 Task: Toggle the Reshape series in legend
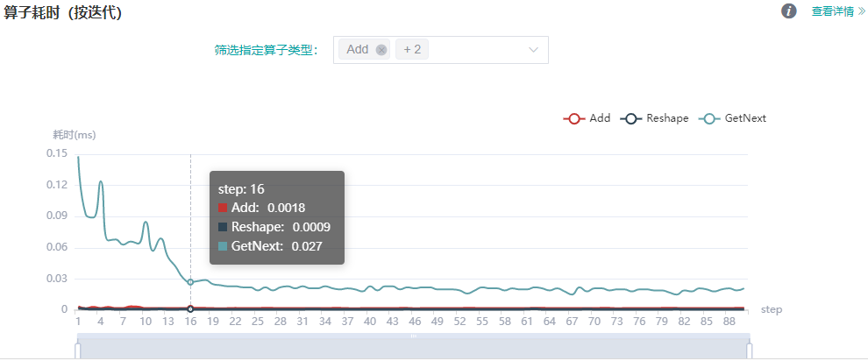click(667, 118)
